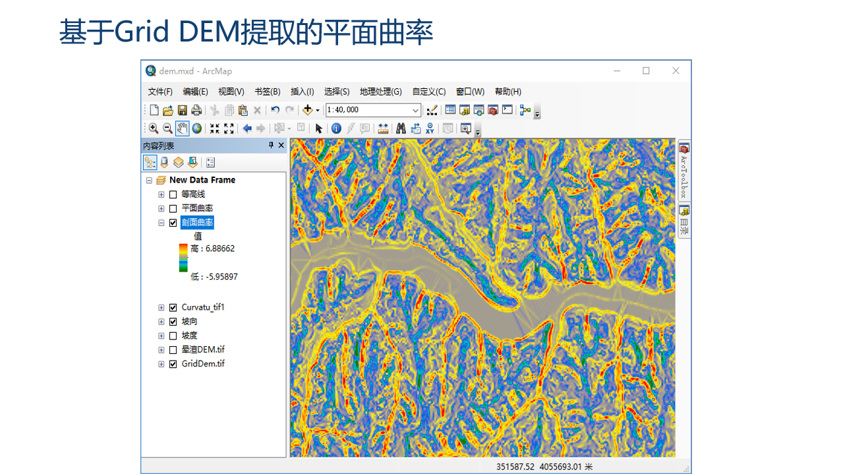Open the ArcToolbox side panel tab
The height and width of the screenshot is (474, 868).
[684, 171]
